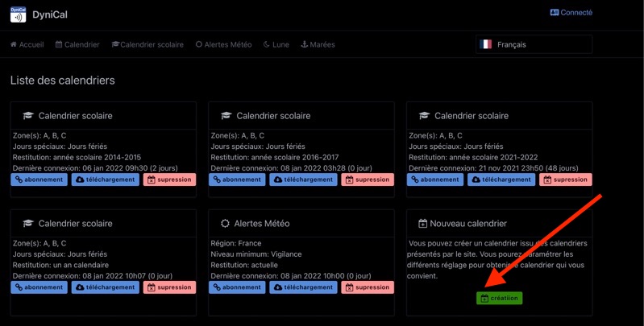Delete the 2021-2022 school calendar
The width and height of the screenshot is (644, 326).
tap(565, 180)
